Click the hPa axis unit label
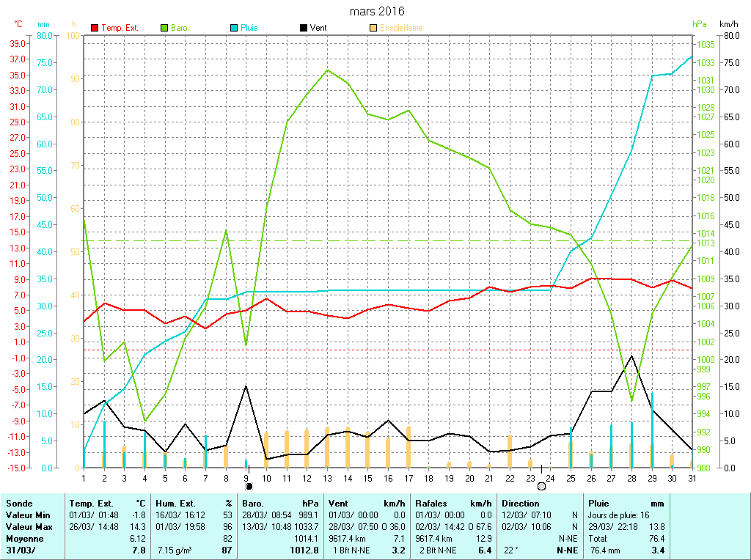Viewport: 751px width, 560px height. tap(700, 24)
